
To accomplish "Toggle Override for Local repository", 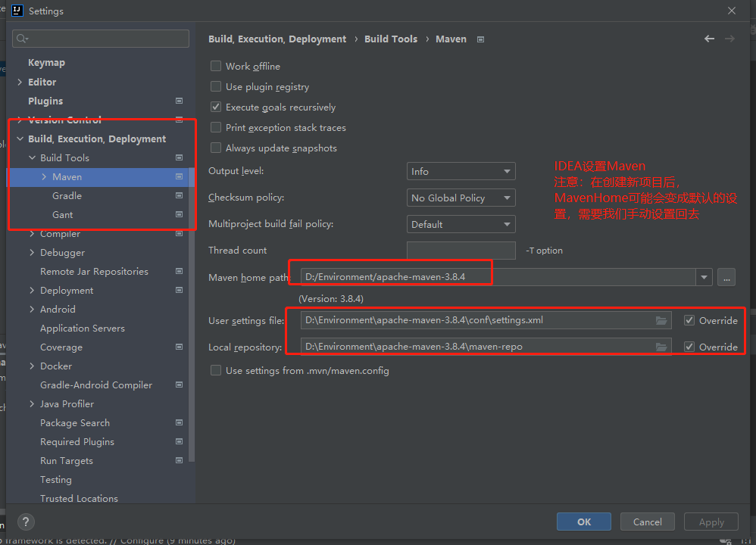I will 689,347.
